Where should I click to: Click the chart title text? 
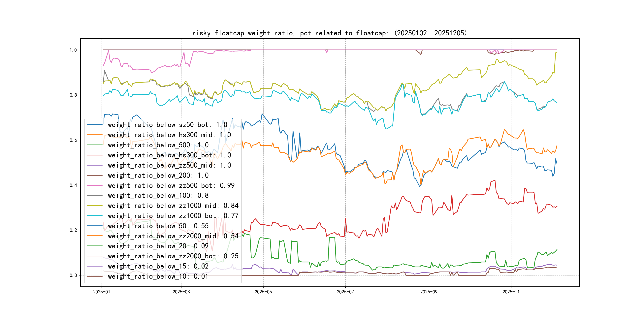click(329, 33)
